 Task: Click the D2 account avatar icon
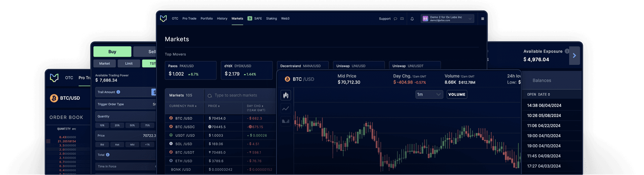[425, 19]
